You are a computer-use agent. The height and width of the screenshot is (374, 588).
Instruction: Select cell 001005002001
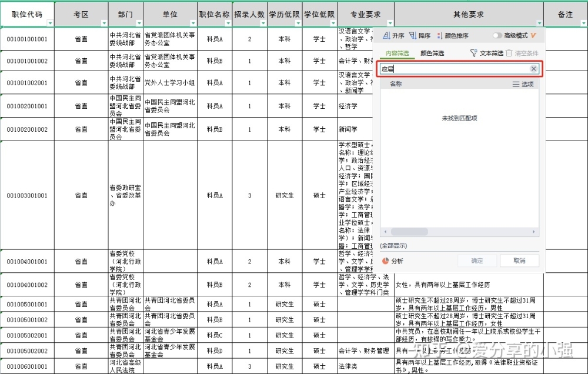pos(28,335)
